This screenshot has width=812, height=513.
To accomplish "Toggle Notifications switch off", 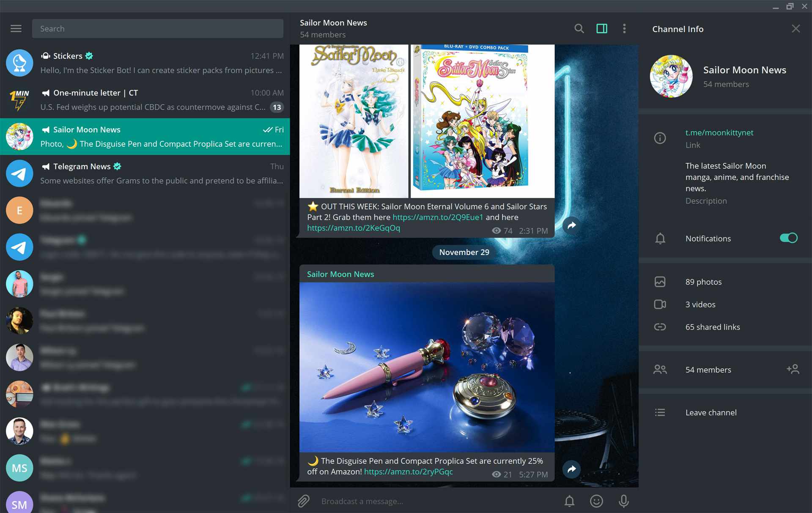I will tap(788, 238).
